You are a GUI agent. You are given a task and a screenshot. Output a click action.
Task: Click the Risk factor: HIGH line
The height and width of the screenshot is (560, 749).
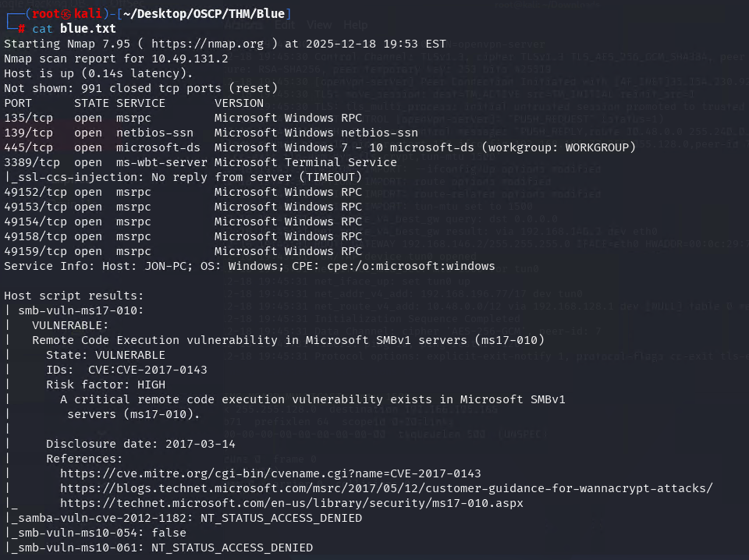coord(105,385)
